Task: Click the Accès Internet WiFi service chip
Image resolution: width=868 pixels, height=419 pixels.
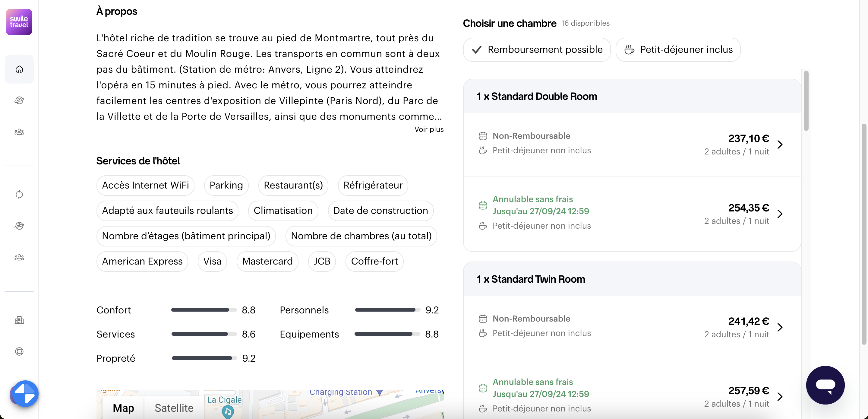Action: (x=145, y=186)
